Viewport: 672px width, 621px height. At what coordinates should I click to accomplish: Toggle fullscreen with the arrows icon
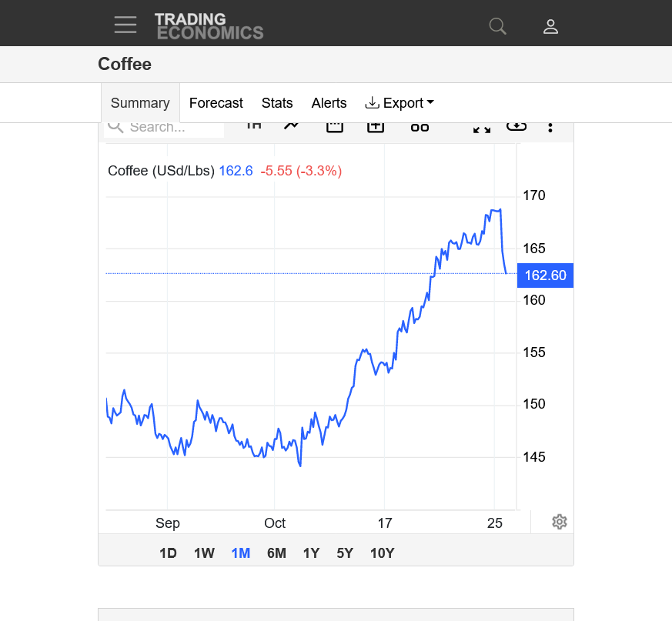coord(482,129)
